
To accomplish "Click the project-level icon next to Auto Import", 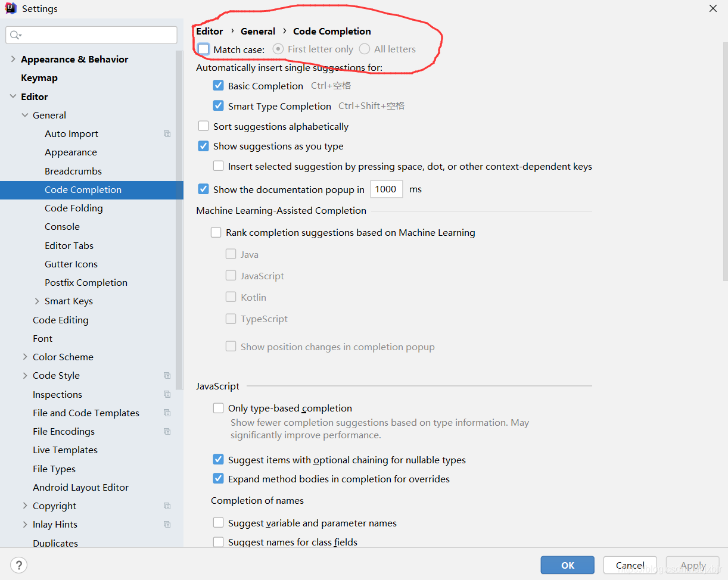I will click(167, 134).
